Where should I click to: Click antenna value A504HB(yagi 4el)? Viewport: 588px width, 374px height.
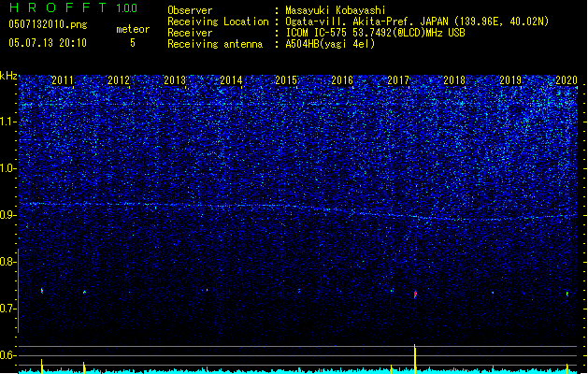tap(330, 44)
